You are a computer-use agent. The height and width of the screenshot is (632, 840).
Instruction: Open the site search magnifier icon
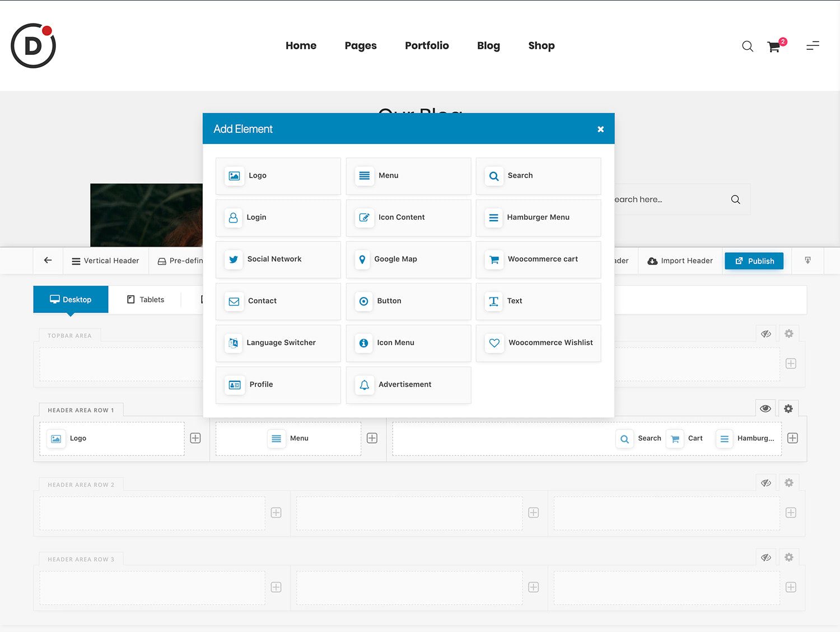747,47
